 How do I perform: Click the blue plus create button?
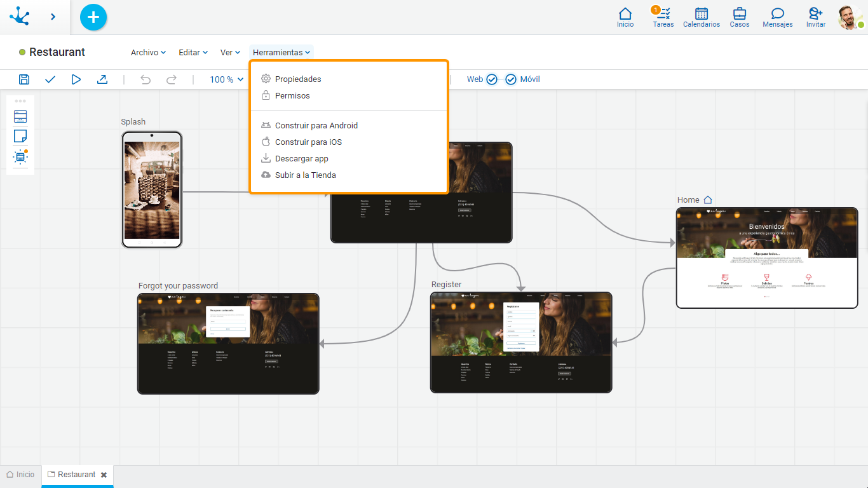click(93, 17)
